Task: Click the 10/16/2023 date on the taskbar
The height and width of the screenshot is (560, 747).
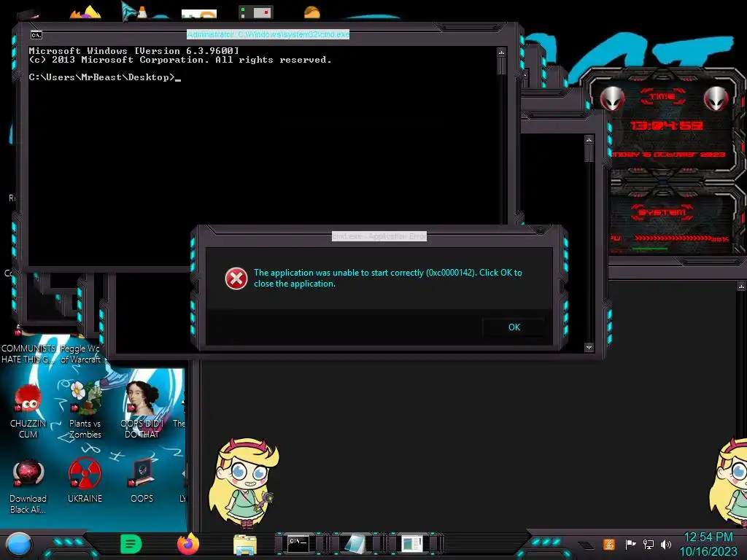Action: click(x=708, y=551)
